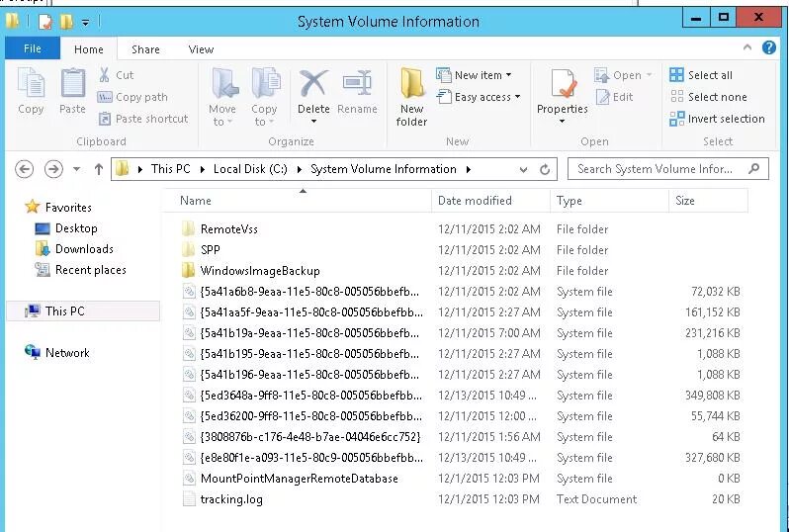Switch to the Share tab

[145, 49]
